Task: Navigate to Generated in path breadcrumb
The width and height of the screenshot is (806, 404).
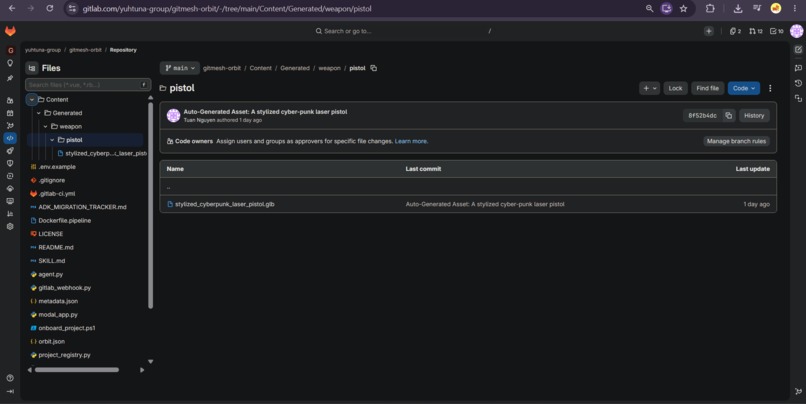Action: coord(295,68)
